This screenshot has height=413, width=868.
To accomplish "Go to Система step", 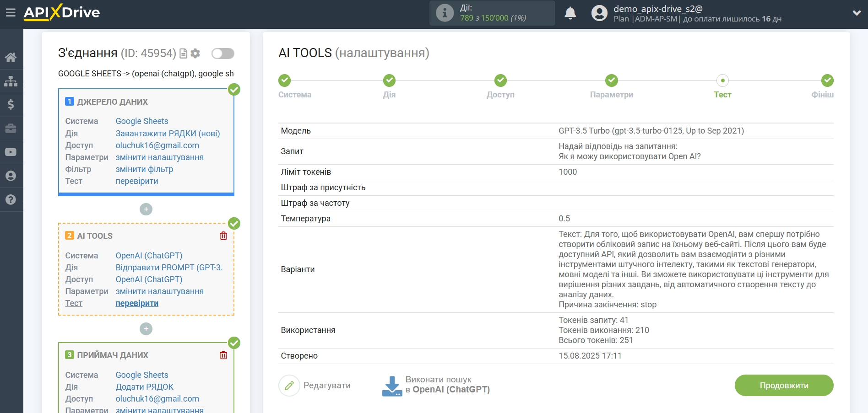I will point(294,87).
